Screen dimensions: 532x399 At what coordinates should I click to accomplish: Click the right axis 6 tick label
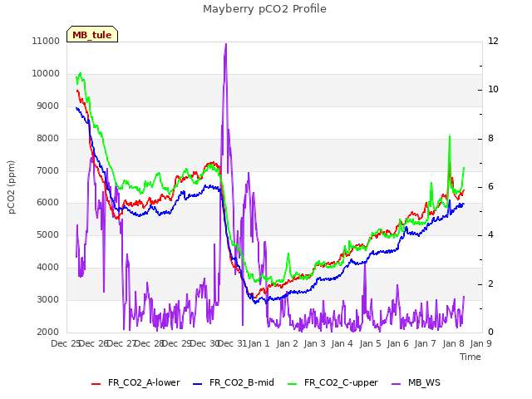491,186
